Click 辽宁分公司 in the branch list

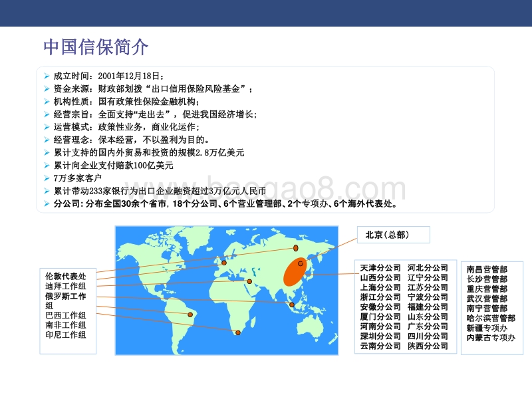click(428, 278)
